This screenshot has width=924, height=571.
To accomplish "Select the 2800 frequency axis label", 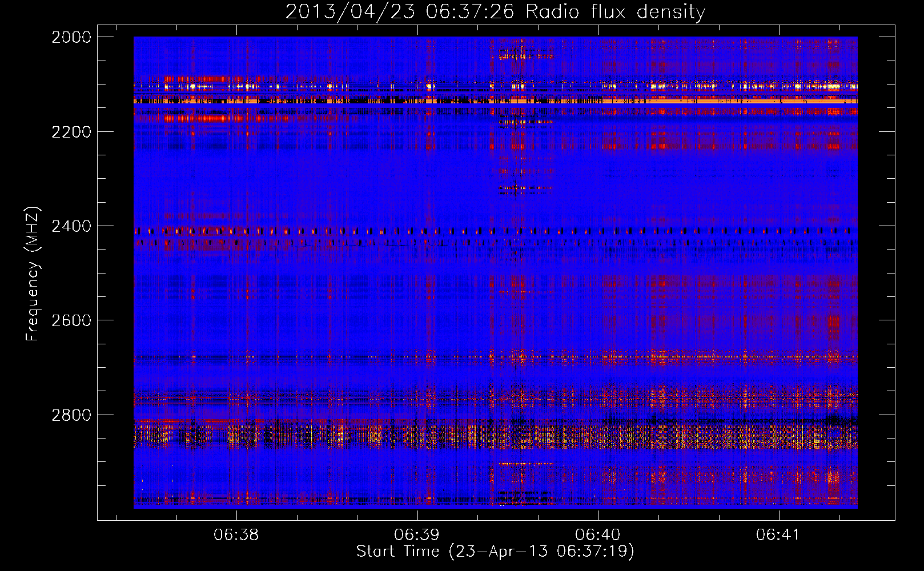I will pos(71,415).
